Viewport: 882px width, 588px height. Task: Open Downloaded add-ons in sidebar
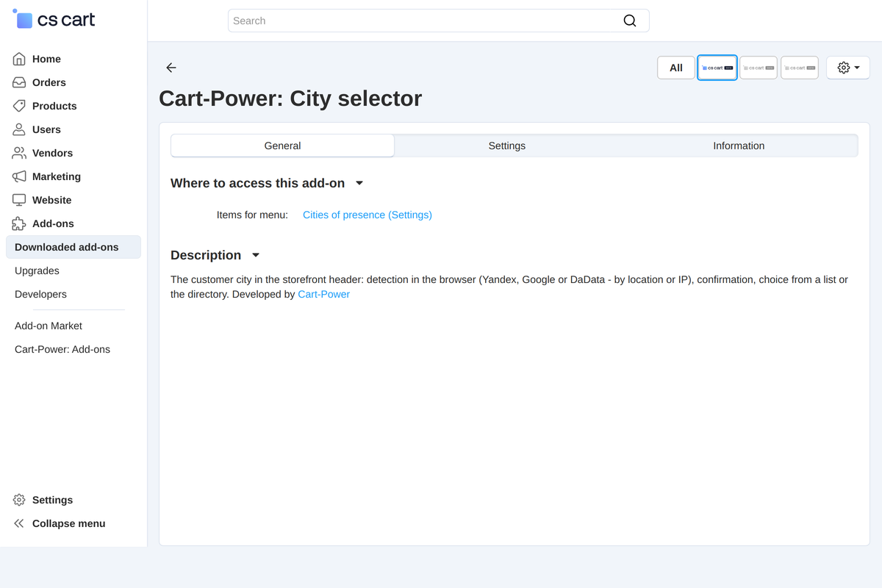point(73,247)
